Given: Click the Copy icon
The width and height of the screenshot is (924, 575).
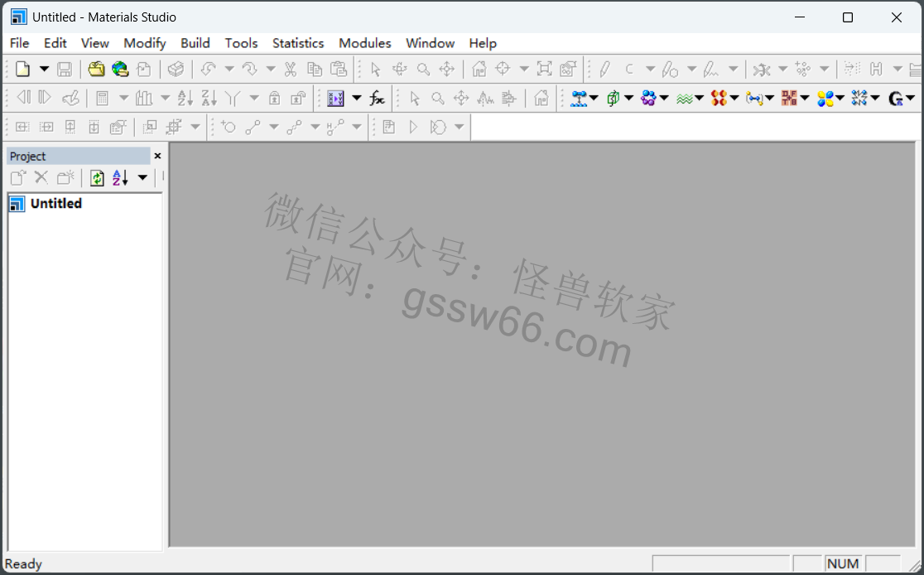Looking at the screenshot, I should click(315, 69).
